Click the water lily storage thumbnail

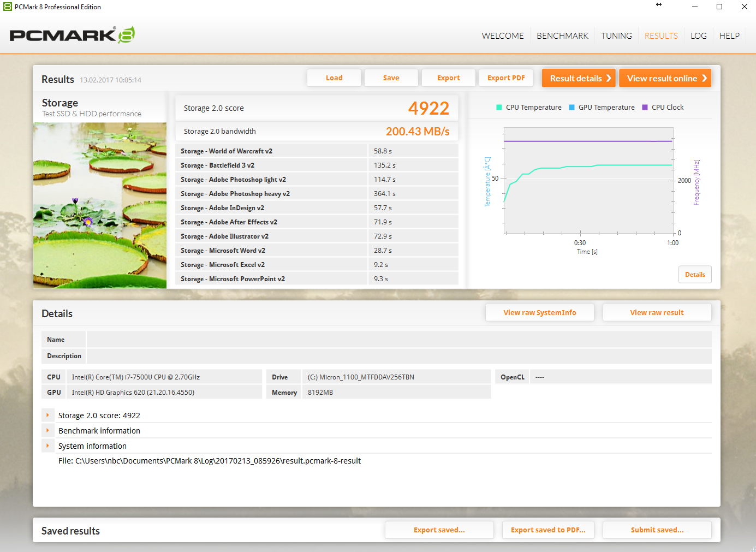100,205
